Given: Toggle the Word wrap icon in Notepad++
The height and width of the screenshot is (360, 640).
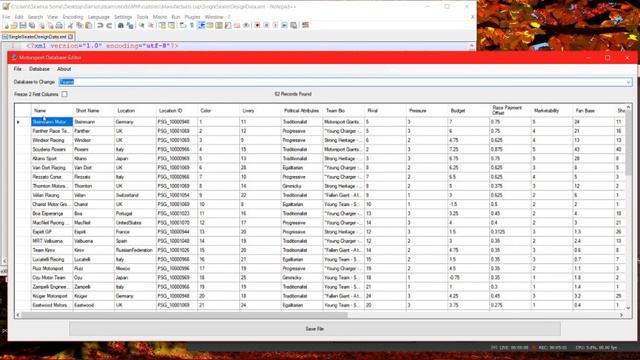Looking at the screenshot, I should point(182,25).
